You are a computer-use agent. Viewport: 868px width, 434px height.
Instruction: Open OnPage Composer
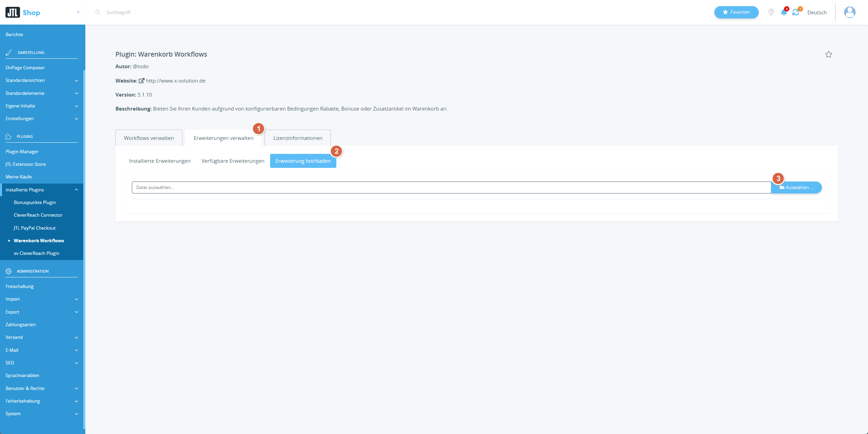coord(25,68)
